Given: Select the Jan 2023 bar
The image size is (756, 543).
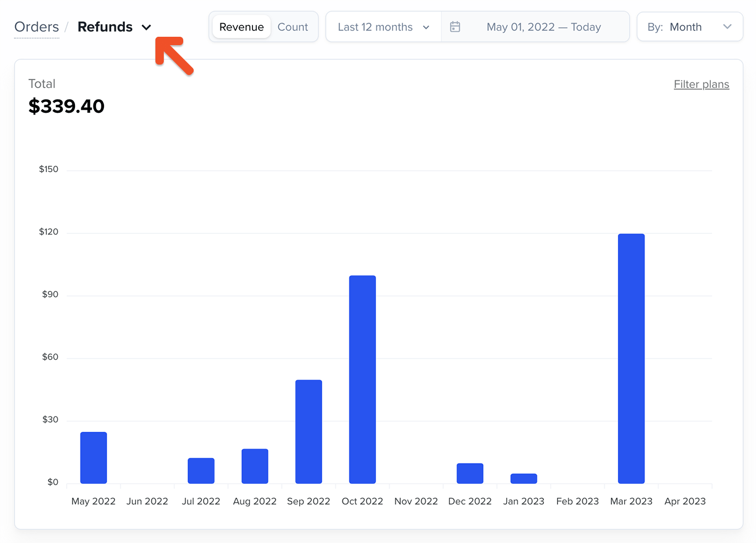Looking at the screenshot, I should point(523,478).
